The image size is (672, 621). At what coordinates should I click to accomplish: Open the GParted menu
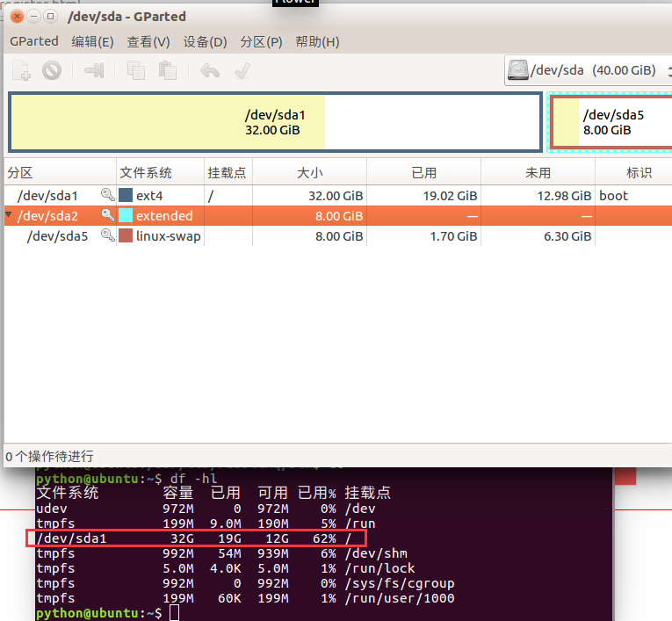[34, 41]
